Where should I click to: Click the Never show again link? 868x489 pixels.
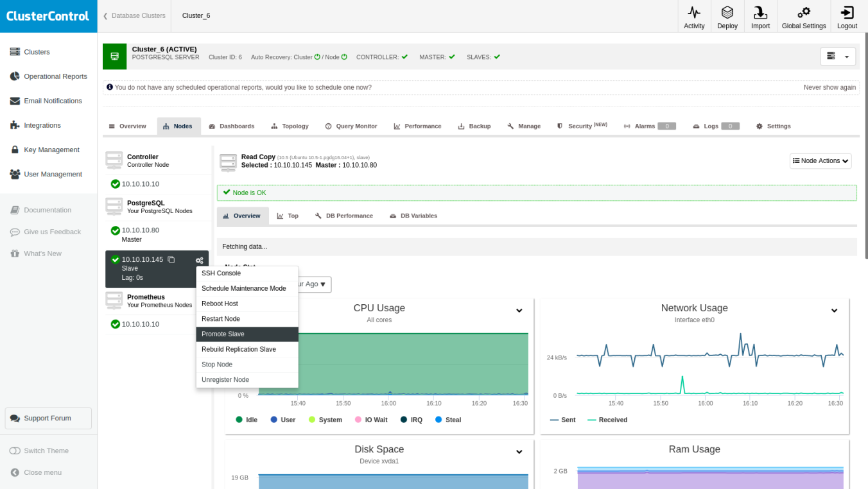829,87
